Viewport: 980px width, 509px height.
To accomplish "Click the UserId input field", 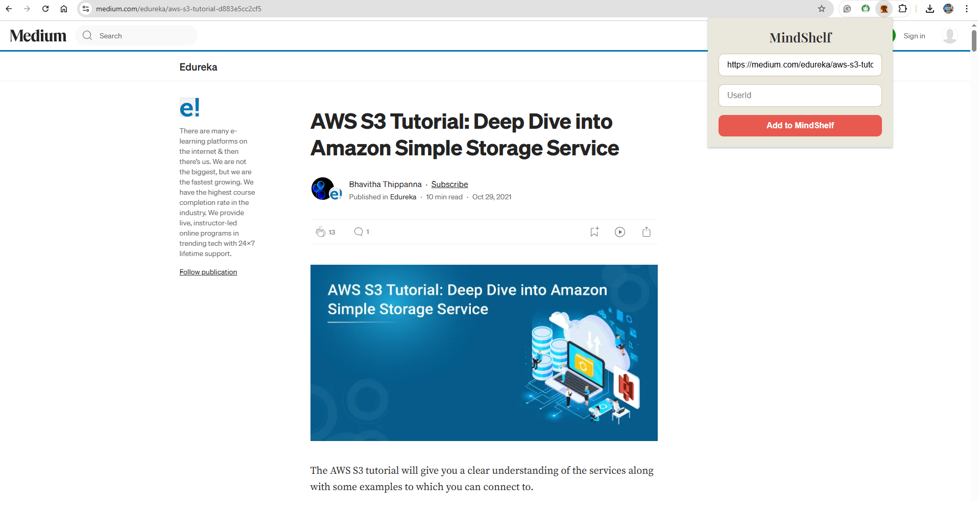I will pyautogui.click(x=800, y=96).
